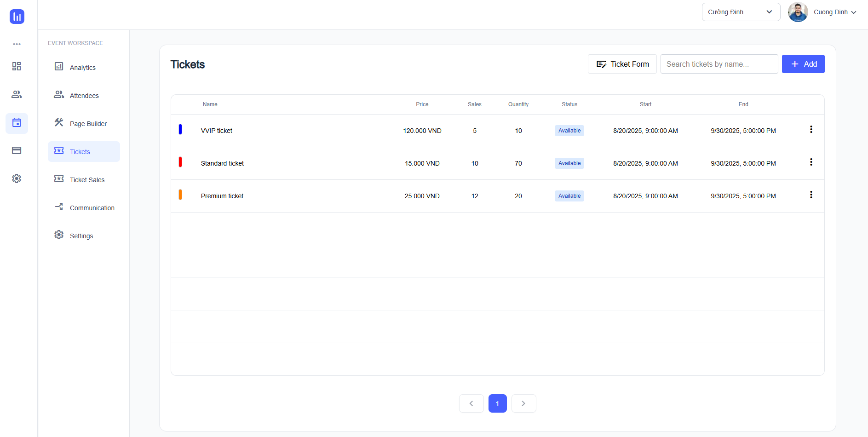Viewport: 868px width, 437px height.
Task: Click the user avatar photo
Action: pos(798,12)
